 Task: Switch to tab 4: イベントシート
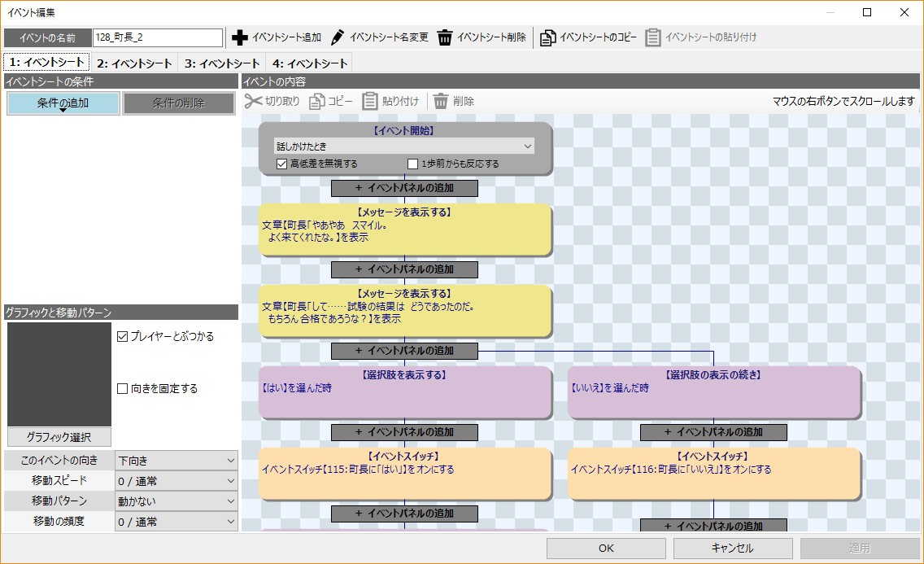310,63
